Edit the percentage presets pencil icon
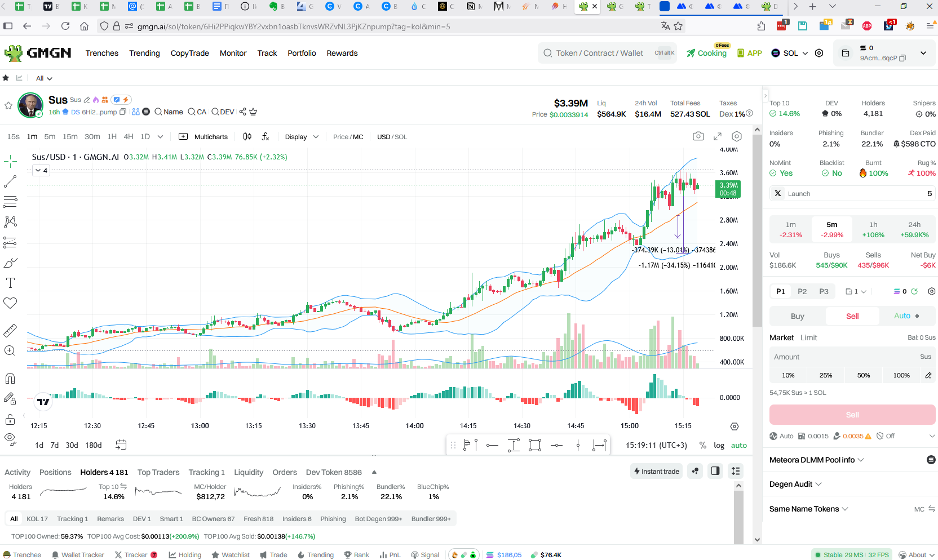Viewport: 938px width, 560px height. coord(928,375)
